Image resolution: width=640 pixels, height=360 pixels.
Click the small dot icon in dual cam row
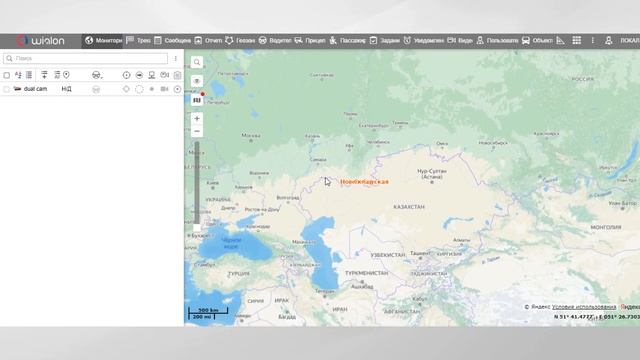(x=152, y=89)
